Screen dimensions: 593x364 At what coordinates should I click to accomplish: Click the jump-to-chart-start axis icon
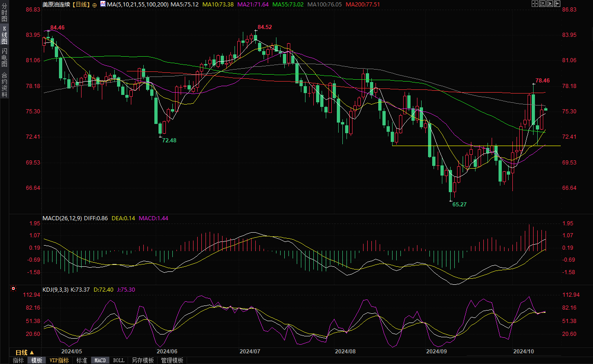[542, 4]
